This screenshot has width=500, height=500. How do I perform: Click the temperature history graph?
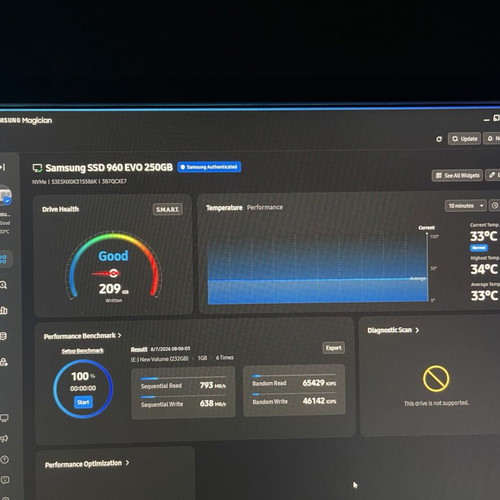pos(317,268)
